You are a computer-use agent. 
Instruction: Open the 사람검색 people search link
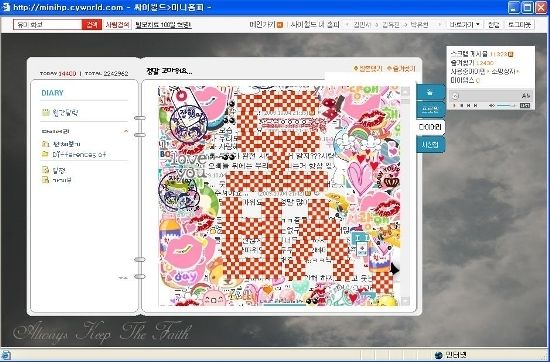[117, 25]
